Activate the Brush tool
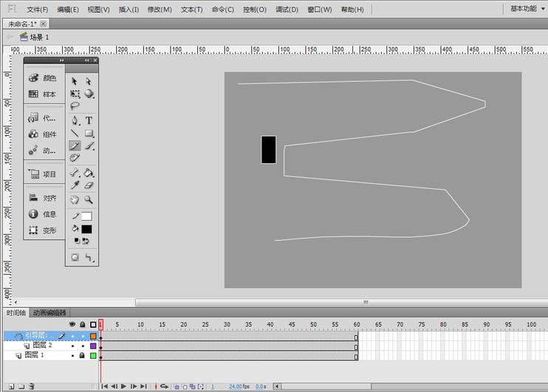The height and width of the screenshot is (392, 548). coord(89,145)
